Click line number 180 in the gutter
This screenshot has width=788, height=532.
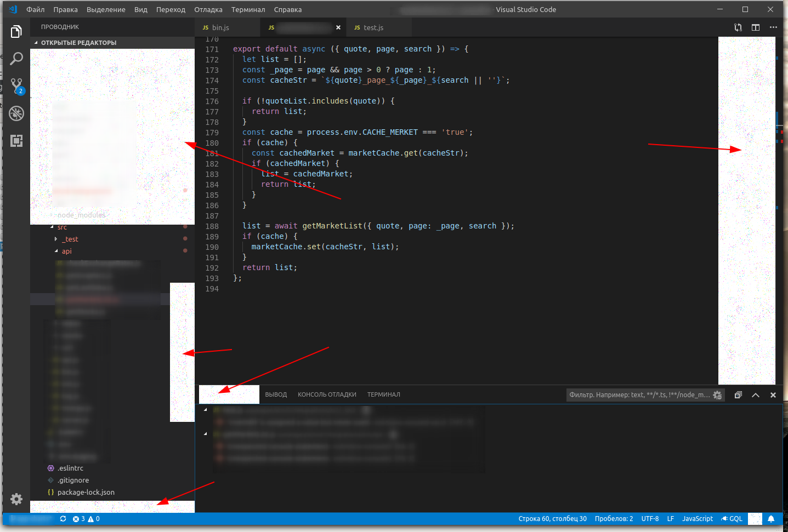pos(212,143)
